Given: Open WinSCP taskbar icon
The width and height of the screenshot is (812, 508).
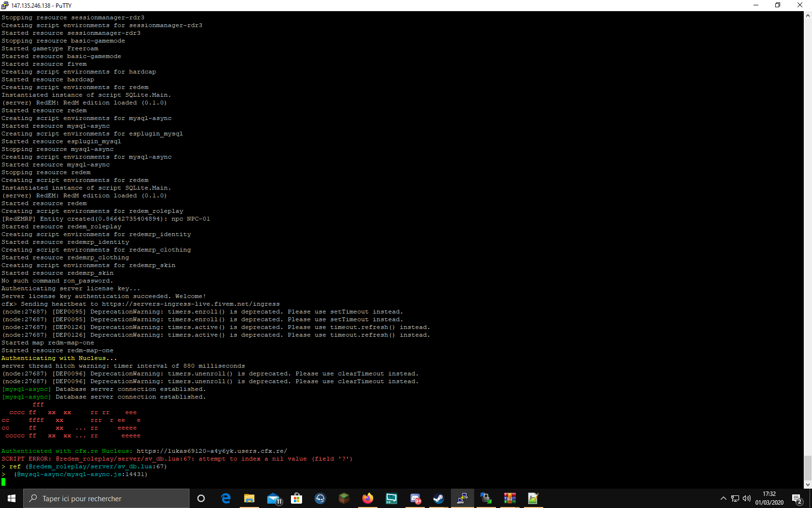Looking at the screenshot, I should pos(486,498).
